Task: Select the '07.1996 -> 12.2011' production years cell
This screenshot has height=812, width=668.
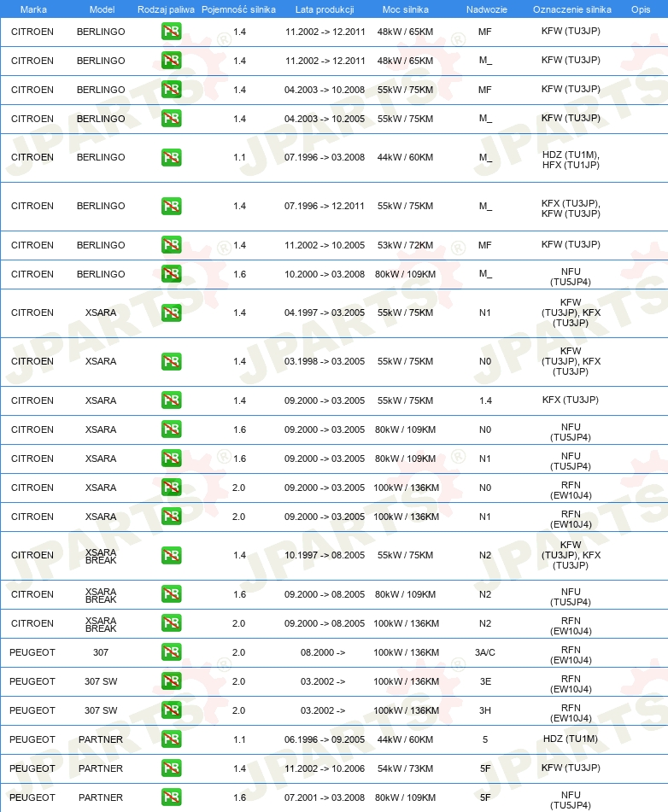Action: (x=325, y=206)
